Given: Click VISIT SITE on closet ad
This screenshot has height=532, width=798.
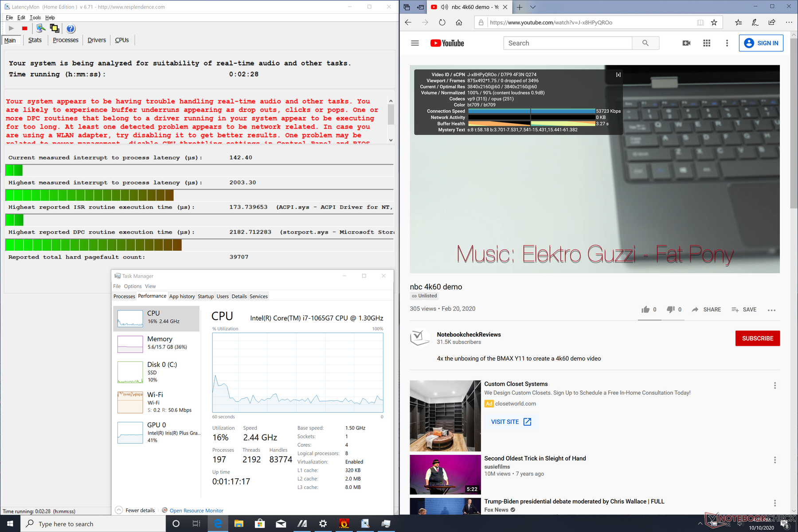Looking at the screenshot, I should (x=511, y=422).
